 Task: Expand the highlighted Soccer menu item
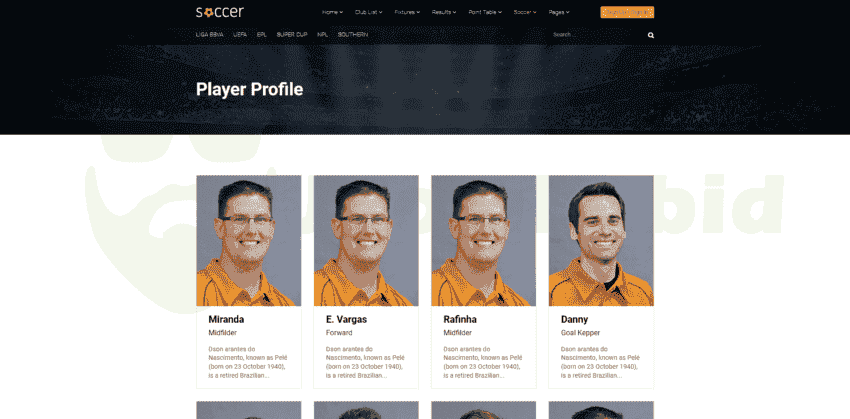pyautogui.click(x=525, y=12)
